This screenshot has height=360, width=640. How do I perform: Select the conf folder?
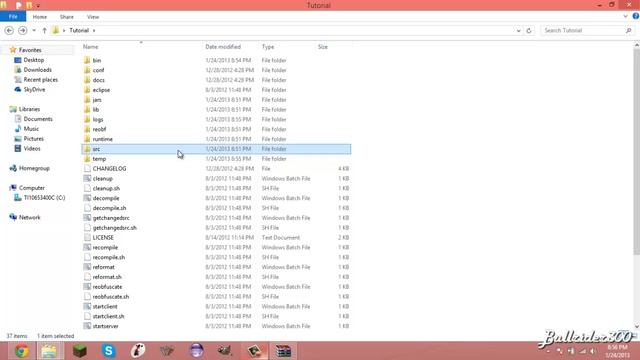[x=216, y=70]
